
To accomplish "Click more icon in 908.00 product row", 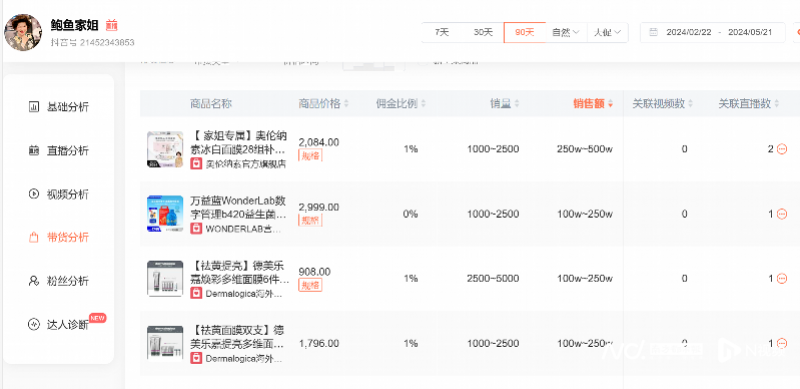I will (x=782, y=279).
